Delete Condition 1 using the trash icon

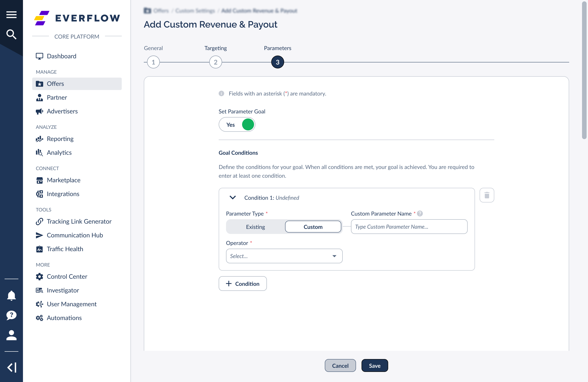tap(487, 195)
